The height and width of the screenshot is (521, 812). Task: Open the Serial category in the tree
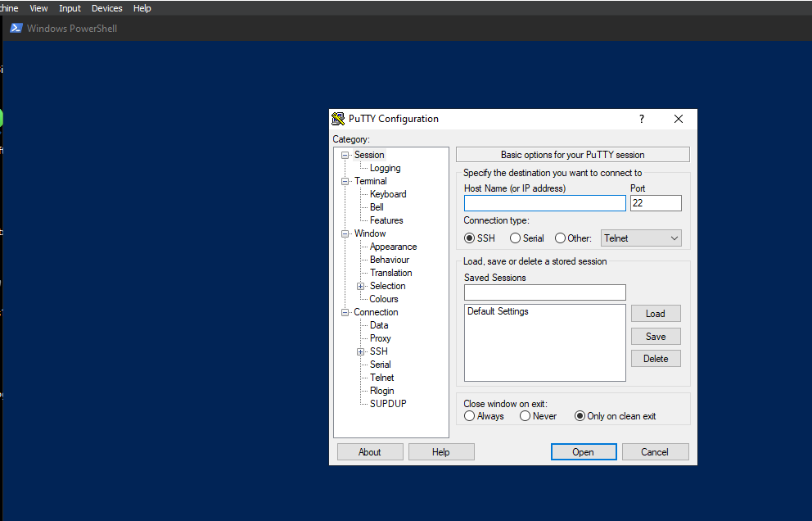pos(380,365)
